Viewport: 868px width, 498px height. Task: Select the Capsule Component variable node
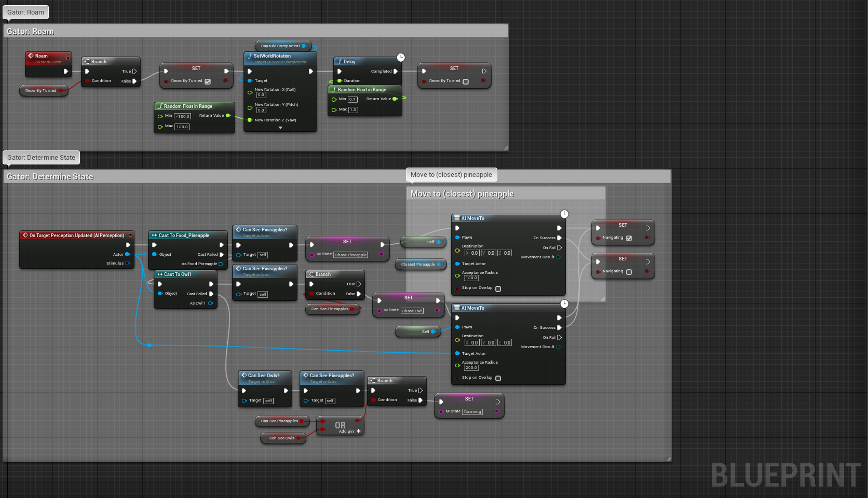click(x=283, y=46)
